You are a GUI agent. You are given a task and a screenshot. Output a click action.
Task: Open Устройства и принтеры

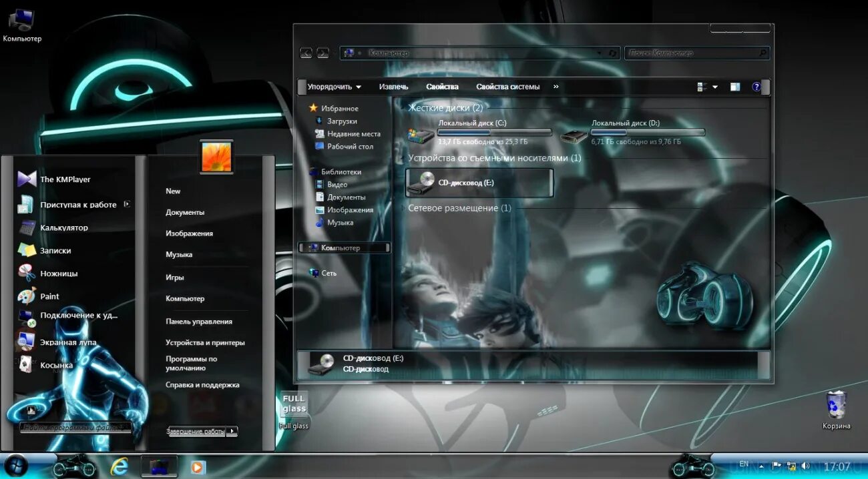pos(205,343)
